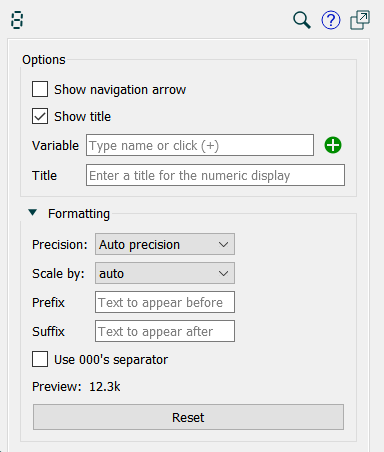
Task: Click into the Title text field
Action: click(215, 175)
